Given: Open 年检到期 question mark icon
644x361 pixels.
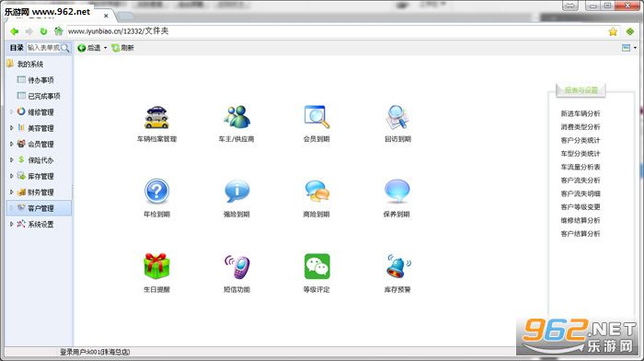Looking at the screenshot, I should tap(156, 192).
